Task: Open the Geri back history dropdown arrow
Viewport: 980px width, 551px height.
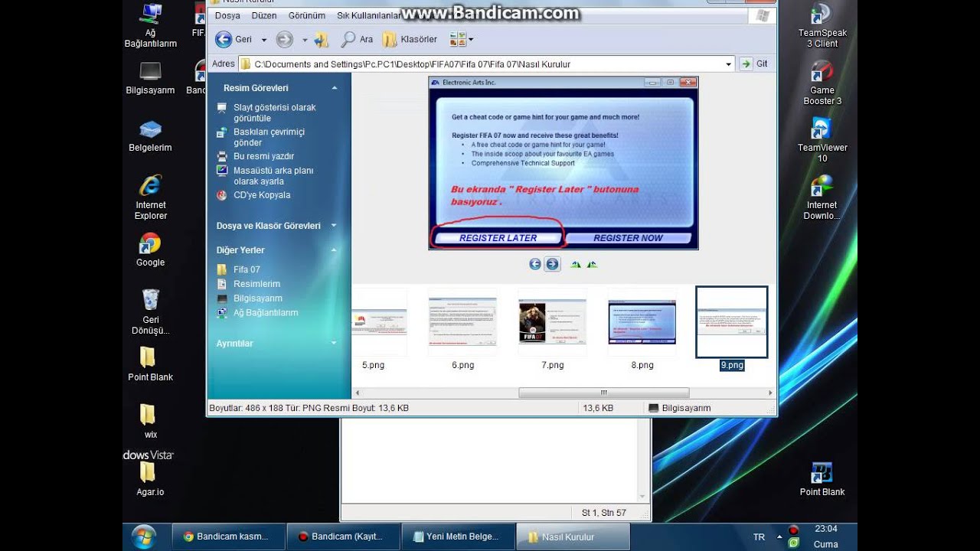Action: pos(264,40)
